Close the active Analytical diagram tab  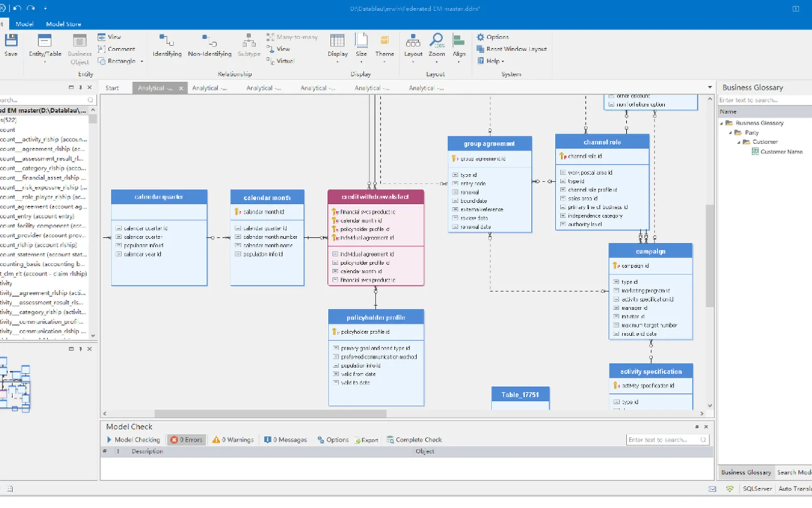[181, 88]
